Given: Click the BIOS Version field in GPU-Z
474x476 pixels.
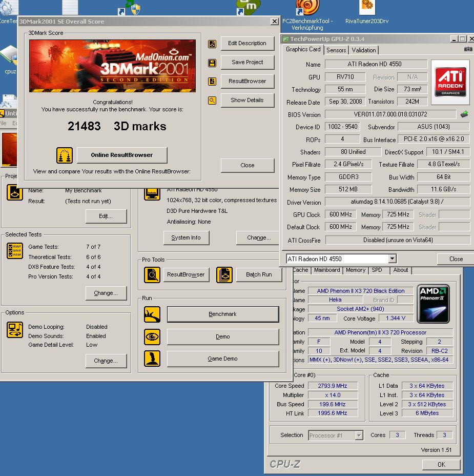Looking at the screenshot, I should (390, 114).
